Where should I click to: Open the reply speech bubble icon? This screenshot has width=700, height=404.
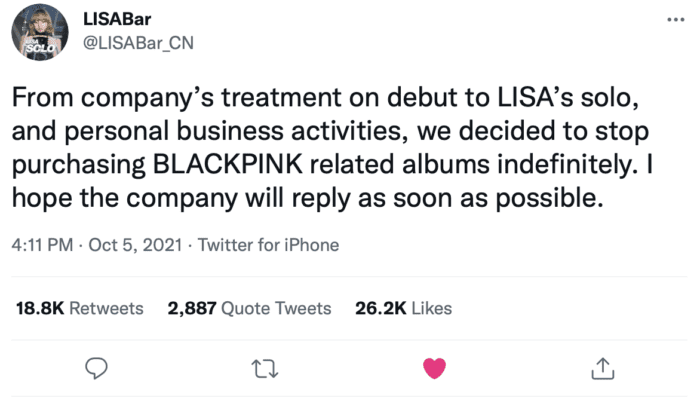coord(96,369)
